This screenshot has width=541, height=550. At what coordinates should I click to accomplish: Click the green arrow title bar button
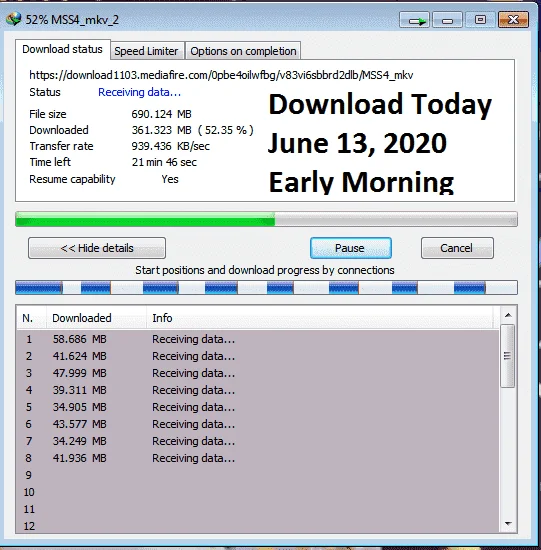click(414, 20)
